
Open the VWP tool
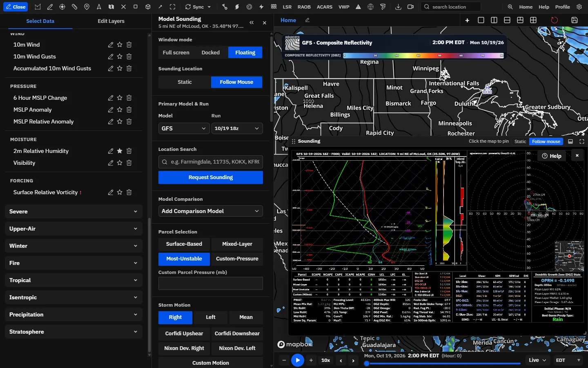pos(344,7)
